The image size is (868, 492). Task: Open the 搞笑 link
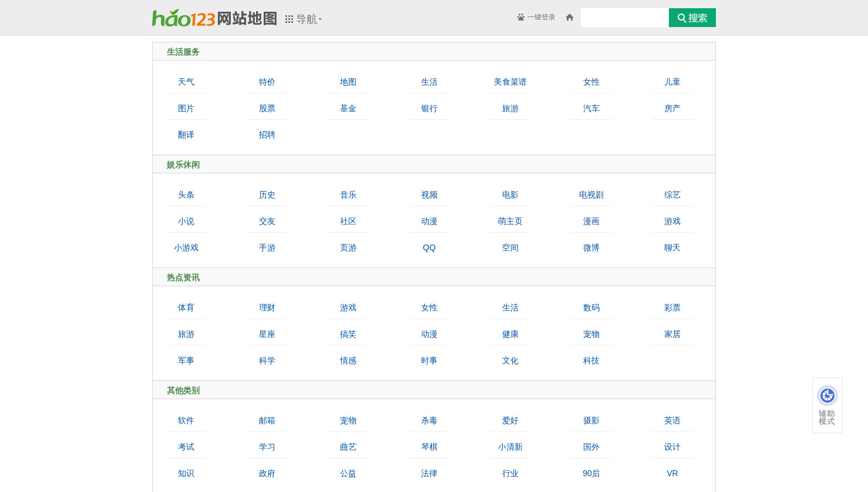click(x=348, y=334)
